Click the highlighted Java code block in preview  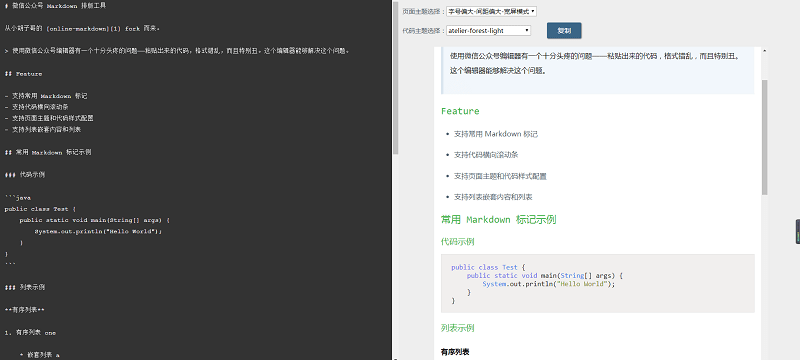[597, 284]
